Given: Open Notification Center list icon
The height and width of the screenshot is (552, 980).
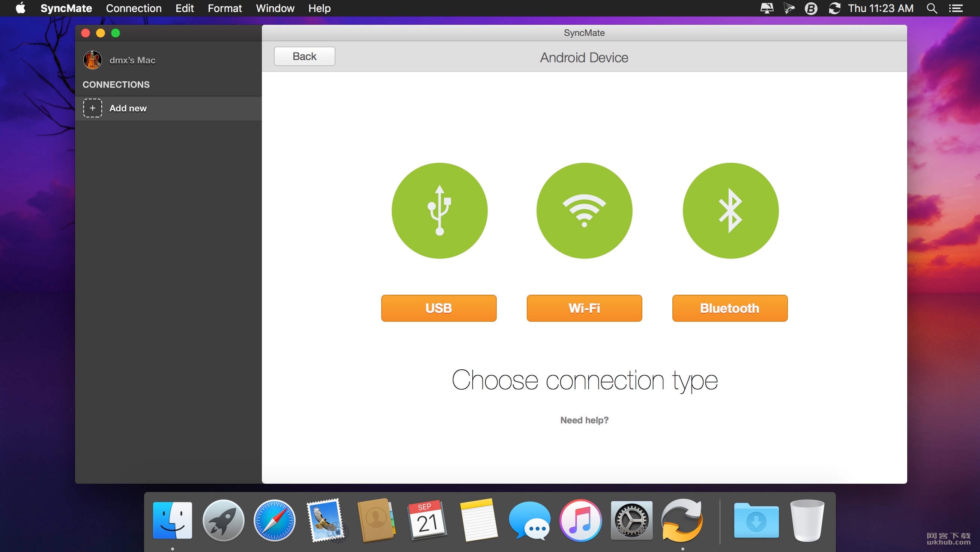Looking at the screenshot, I should click(956, 8).
